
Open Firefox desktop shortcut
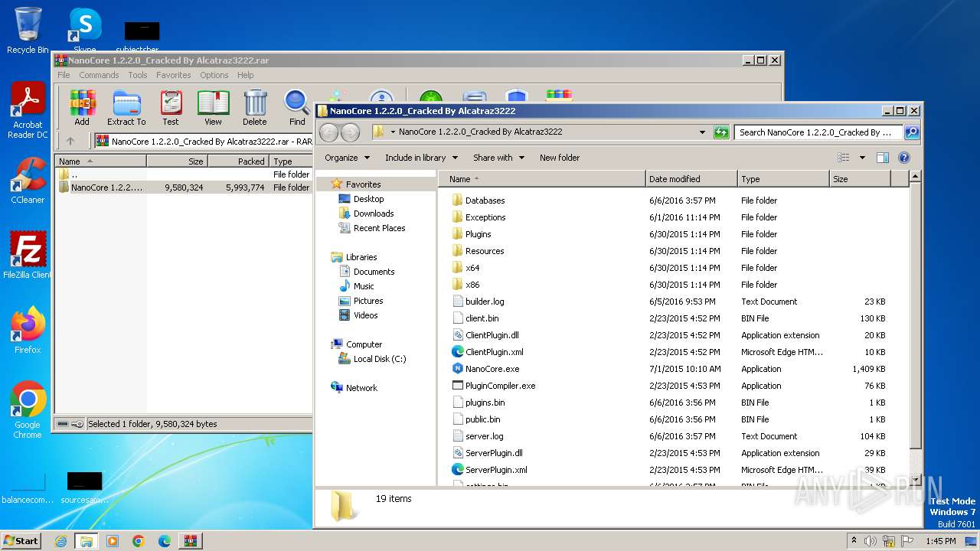[28, 330]
